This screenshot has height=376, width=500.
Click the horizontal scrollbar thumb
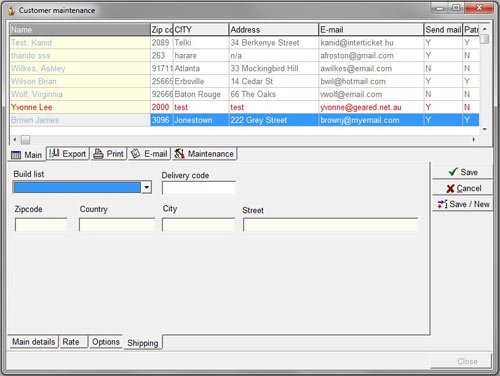point(26,140)
